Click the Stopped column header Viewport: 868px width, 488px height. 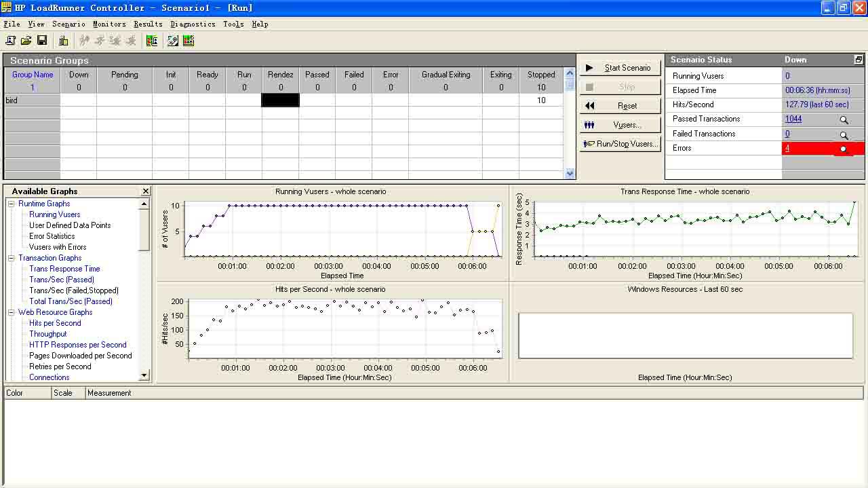[x=541, y=75]
